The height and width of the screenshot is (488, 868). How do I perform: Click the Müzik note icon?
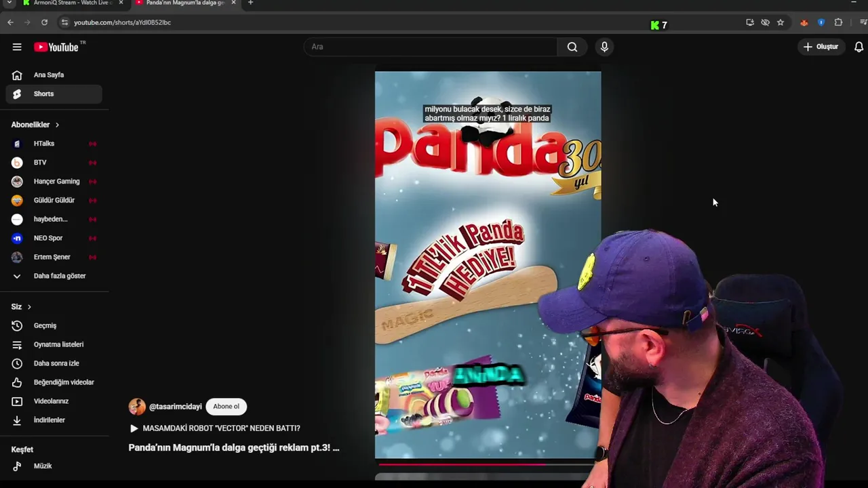coord(17,466)
